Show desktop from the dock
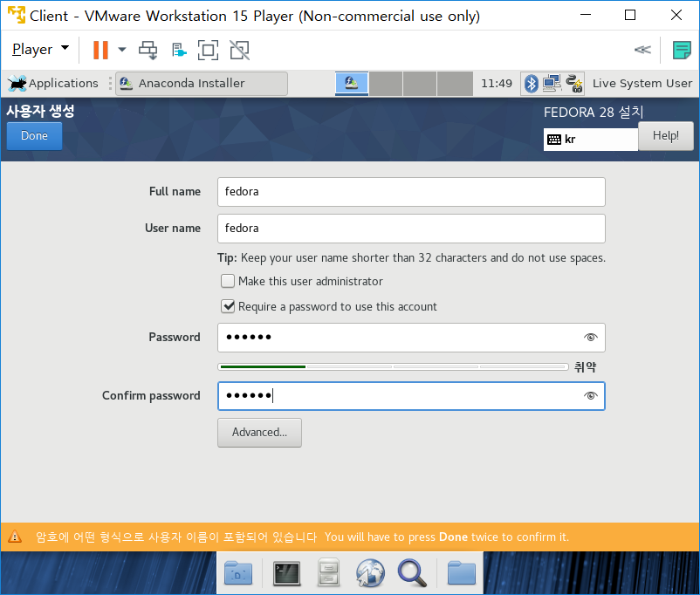This screenshot has height=595, width=700. (x=238, y=573)
